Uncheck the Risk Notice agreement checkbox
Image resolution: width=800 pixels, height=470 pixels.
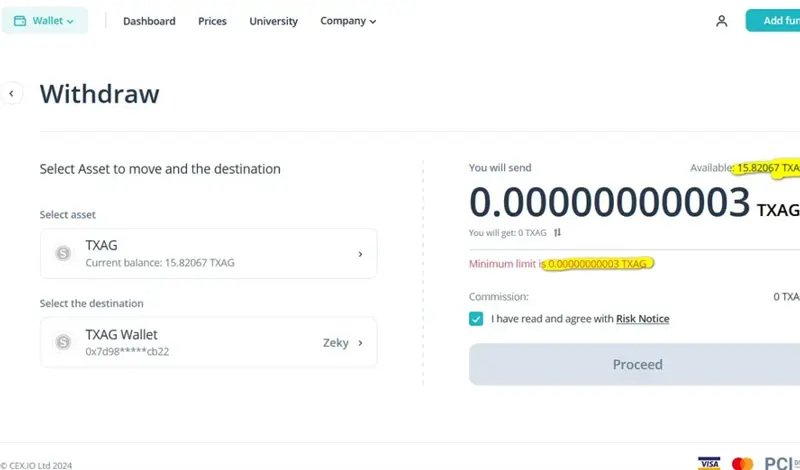tap(476, 319)
